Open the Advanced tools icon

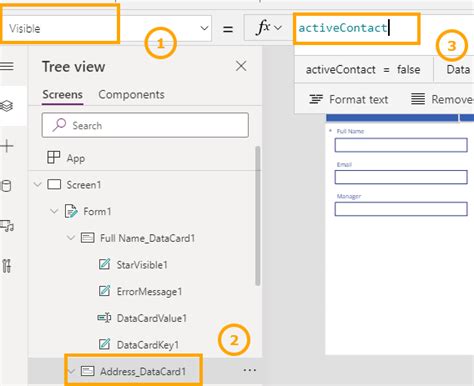coord(7,266)
